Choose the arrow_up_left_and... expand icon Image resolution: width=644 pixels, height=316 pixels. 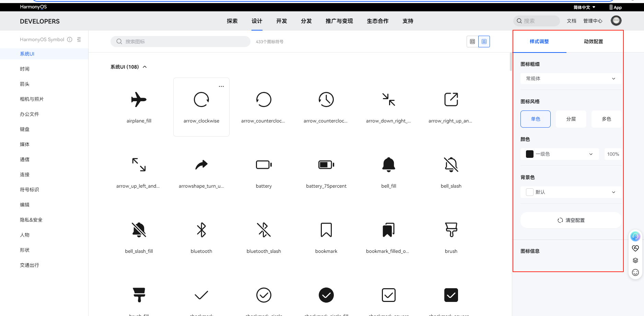pos(139,165)
